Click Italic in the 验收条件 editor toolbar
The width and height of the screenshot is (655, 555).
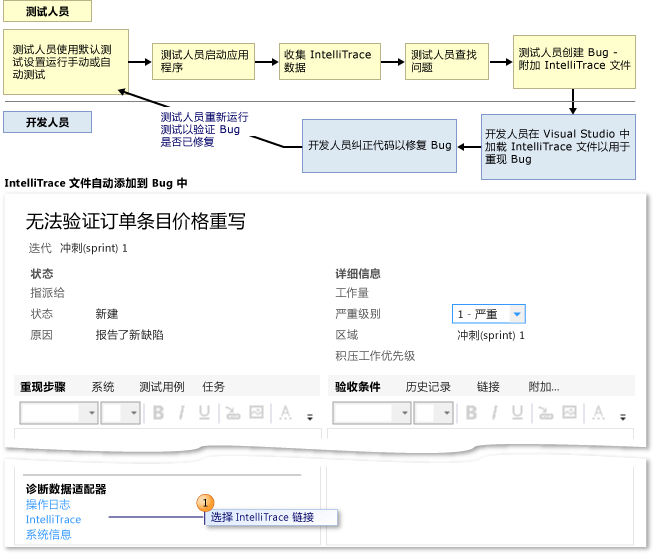pyautogui.click(x=495, y=413)
